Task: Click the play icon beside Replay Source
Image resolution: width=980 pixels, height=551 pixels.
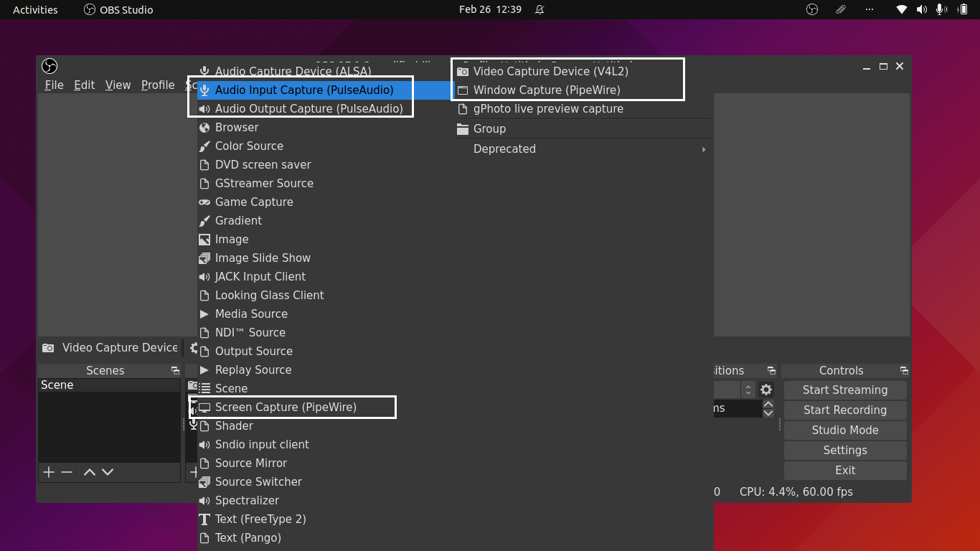Action: (x=204, y=370)
